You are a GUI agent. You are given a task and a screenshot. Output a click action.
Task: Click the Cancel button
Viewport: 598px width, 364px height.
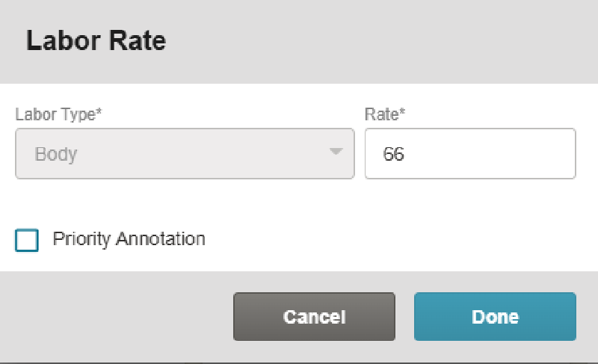point(314,317)
